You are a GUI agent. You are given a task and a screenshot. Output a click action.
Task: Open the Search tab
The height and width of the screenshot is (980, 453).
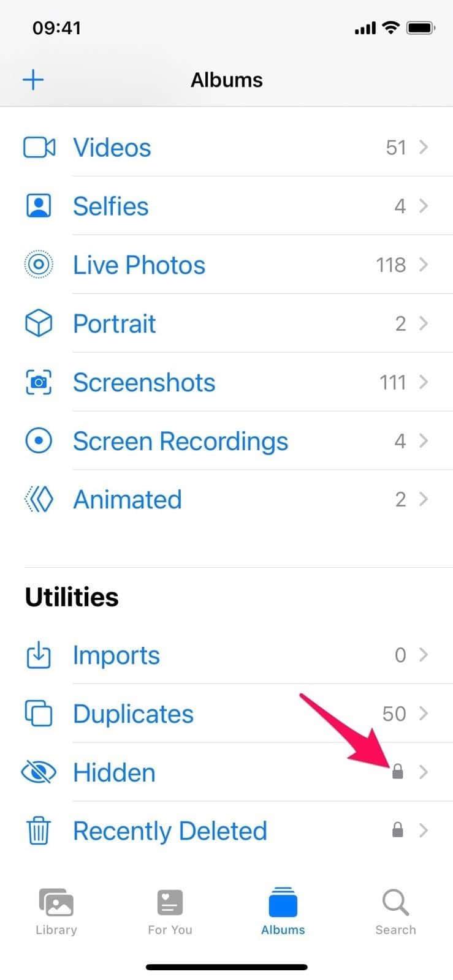coord(395,912)
